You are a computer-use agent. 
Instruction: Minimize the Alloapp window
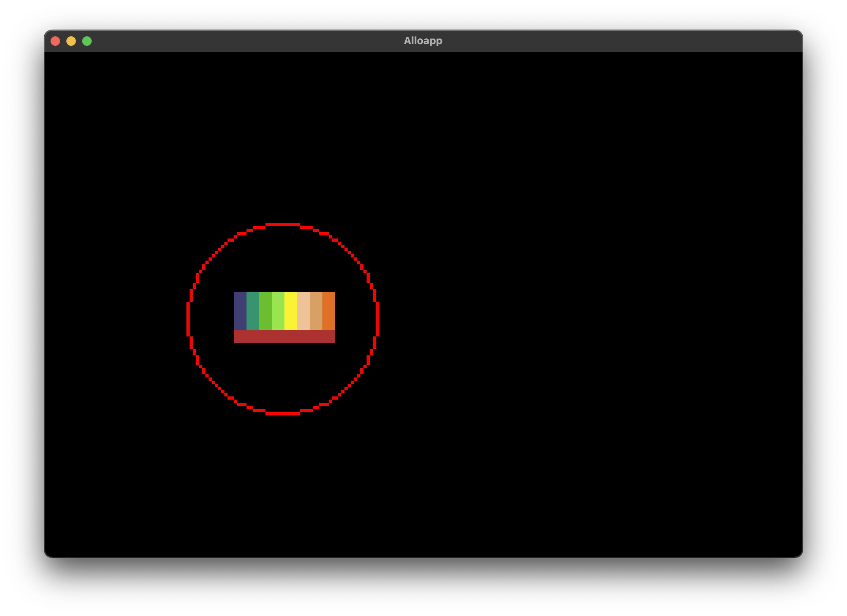coord(71,41)
